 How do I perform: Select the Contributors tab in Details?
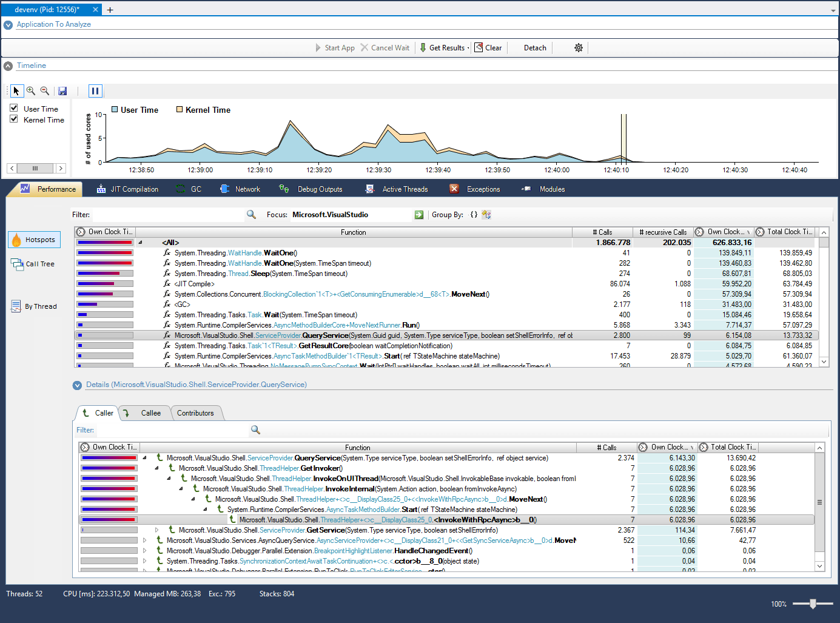pyautogui.click(x=196, y=413)
